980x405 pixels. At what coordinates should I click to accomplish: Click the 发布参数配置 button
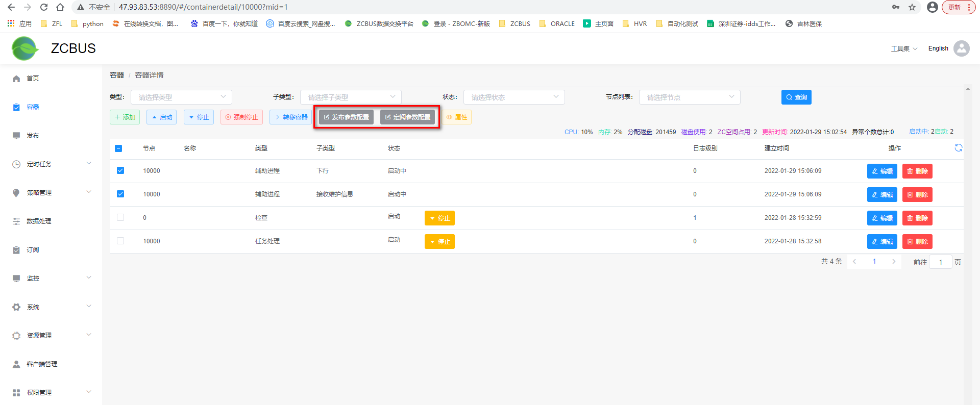(x=346, y=117)
